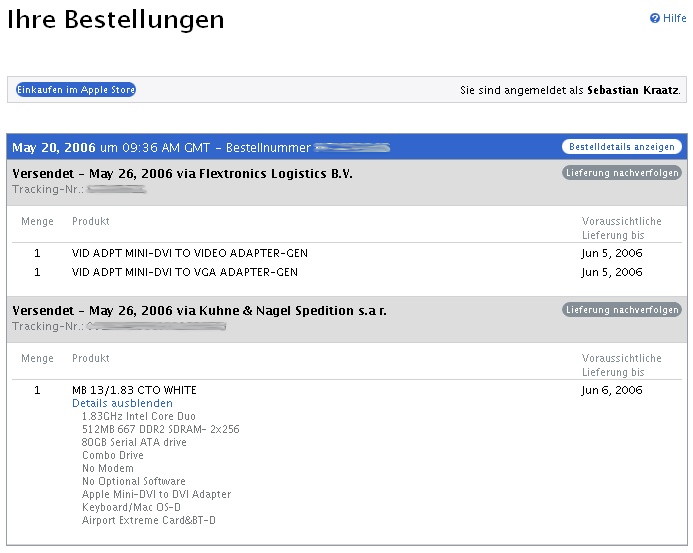Screen dimensions: 693x553
Task: Click the Bestellnummer label in order header
Action: [268, 148]
